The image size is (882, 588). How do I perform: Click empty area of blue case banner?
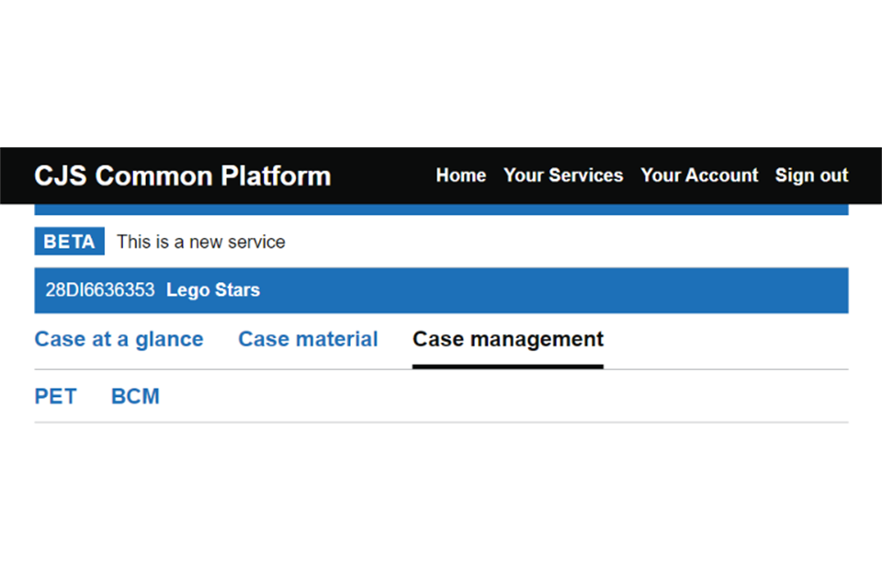tap(551, 290)
